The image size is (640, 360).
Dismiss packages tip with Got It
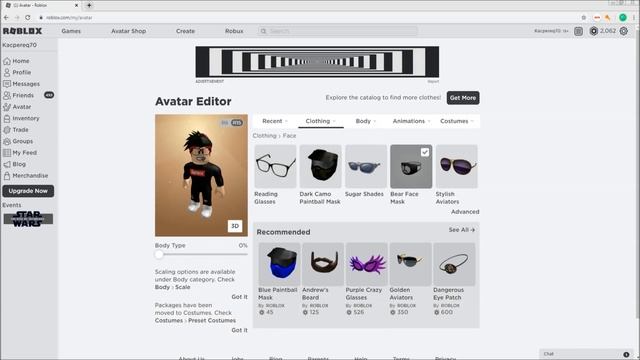tap(239, 330)
